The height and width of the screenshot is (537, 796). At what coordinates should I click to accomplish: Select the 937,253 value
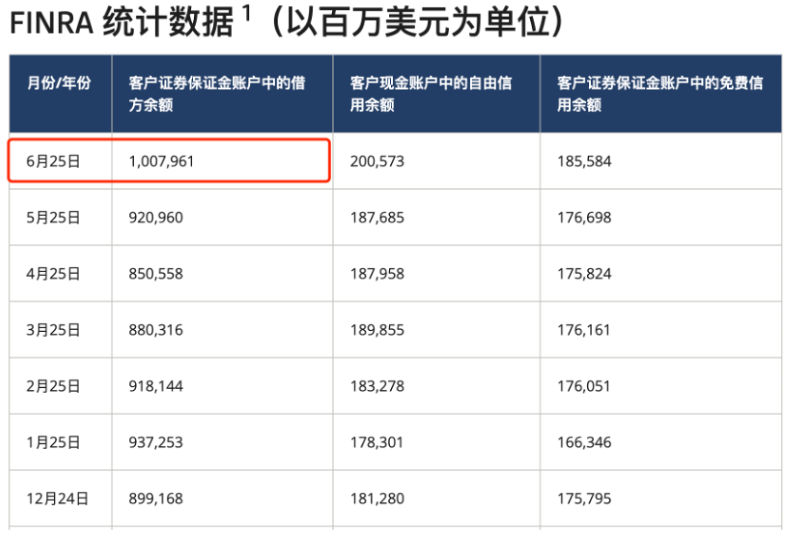click(156, 442)
